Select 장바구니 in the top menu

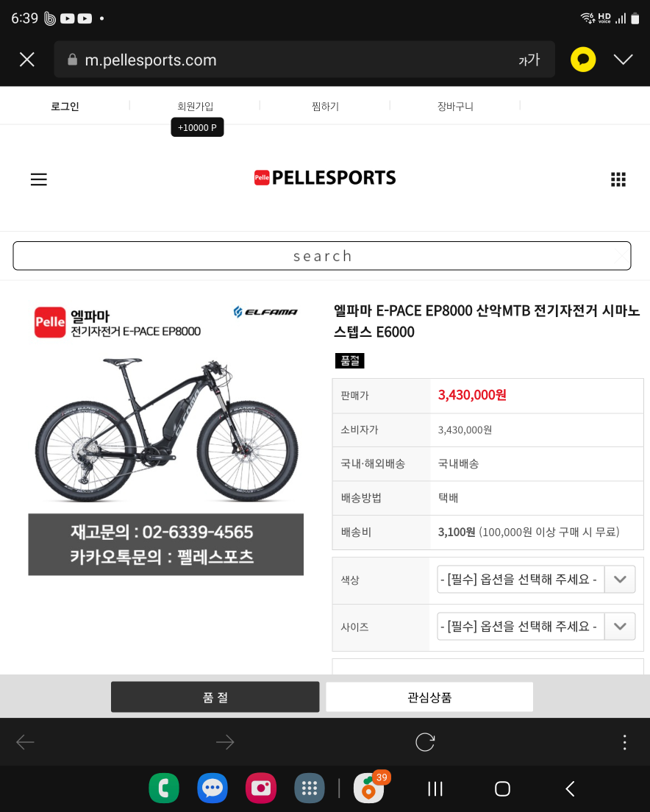[x=455, y=106]
